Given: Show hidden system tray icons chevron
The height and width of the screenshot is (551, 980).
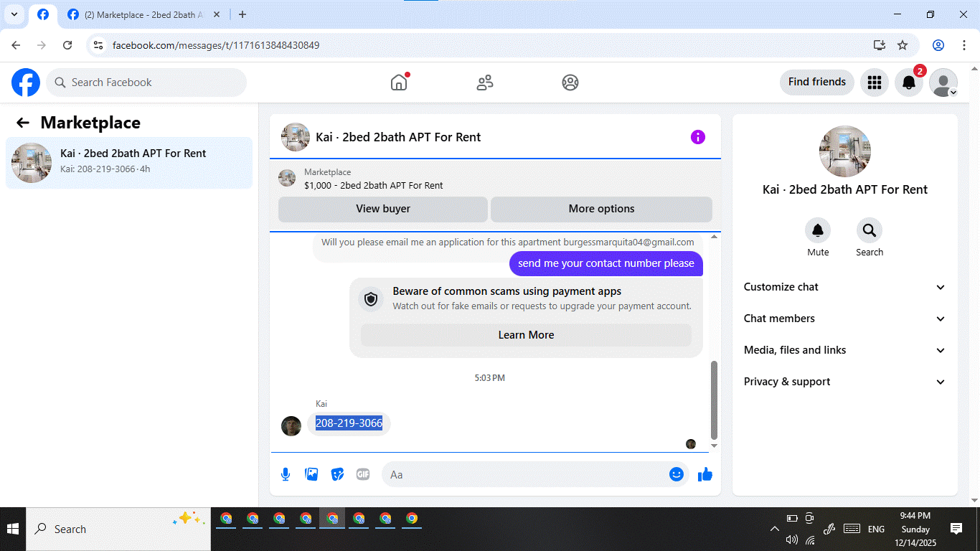Looking at the screenshot, I should click(774, 529).
